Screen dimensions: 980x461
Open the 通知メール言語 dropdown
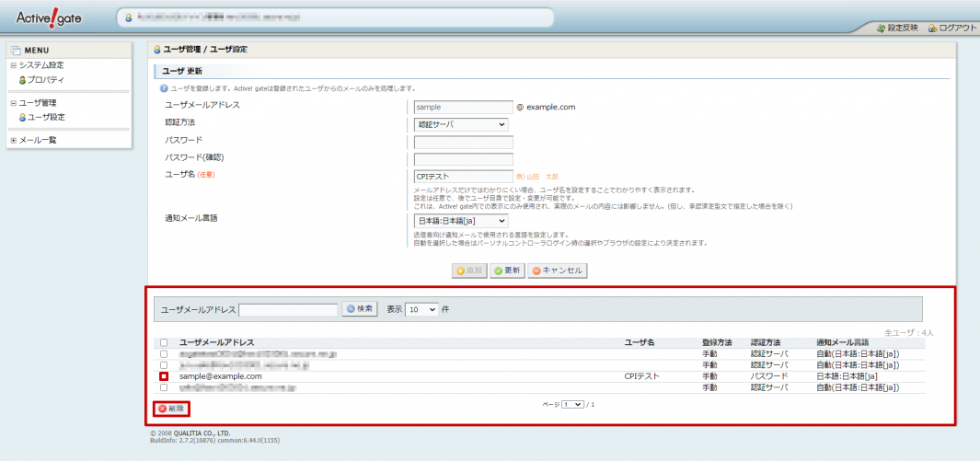pyautogui.click(x=461, y=221)
